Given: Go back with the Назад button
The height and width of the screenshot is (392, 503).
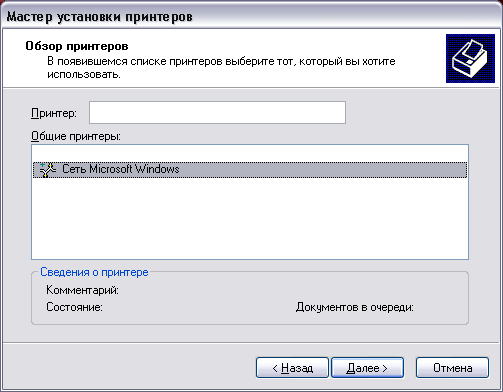Looking at the screenshot, I should [292, 368].
